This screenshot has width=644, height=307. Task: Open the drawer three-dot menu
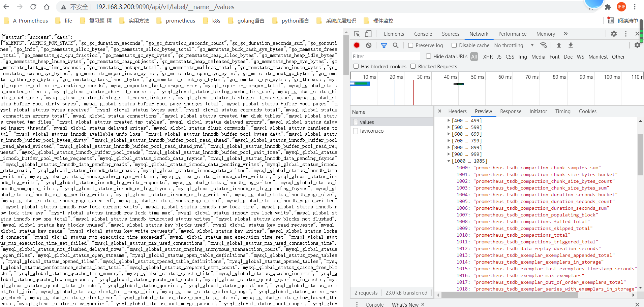(x=357, y=304)
